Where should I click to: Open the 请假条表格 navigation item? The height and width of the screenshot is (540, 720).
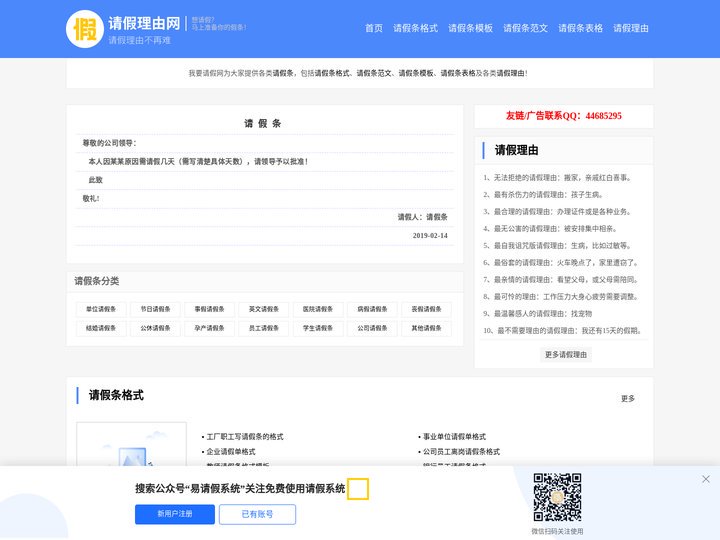pyautogui.click(x=581, y=28)
